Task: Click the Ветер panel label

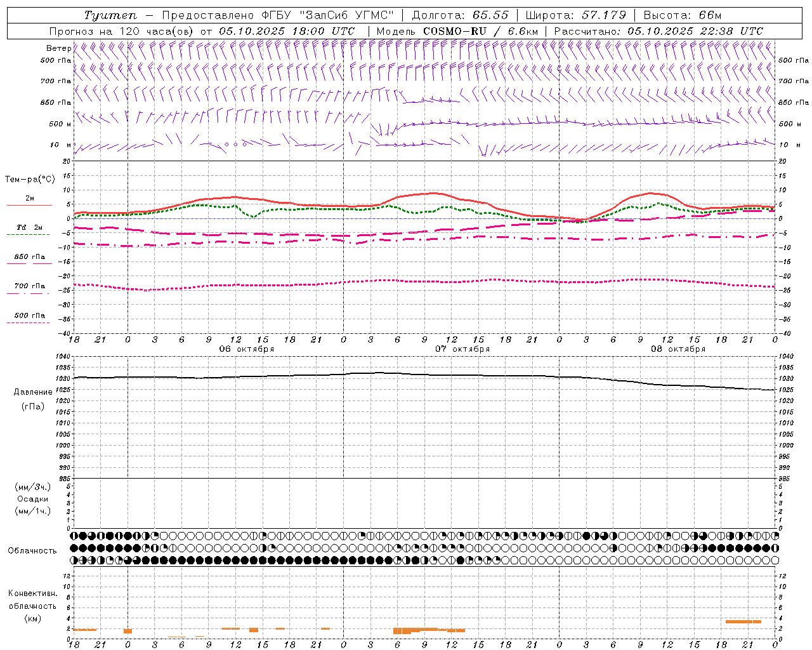Action: 58,48
